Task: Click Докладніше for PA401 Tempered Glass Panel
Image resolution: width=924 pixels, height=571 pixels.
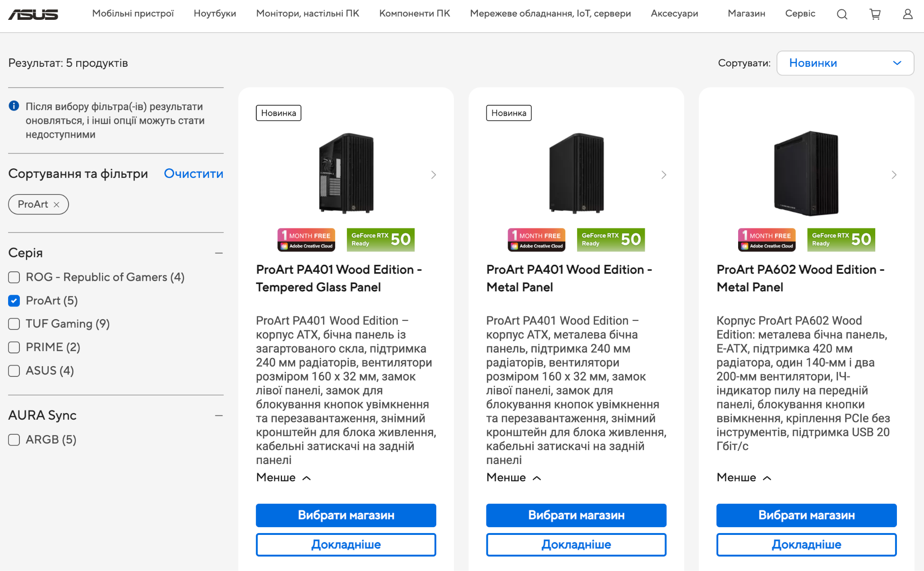Action: pyautogui.click(x=346, y=545)
